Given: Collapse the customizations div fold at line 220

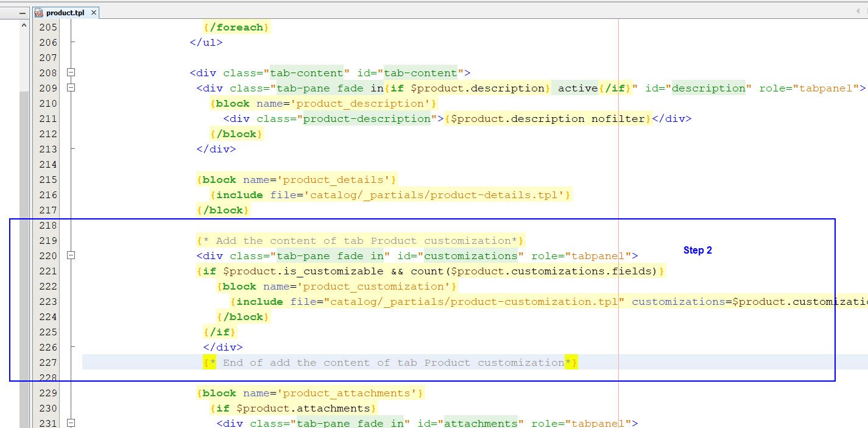Looking at the screenshot, I should (x=71, y=255).
